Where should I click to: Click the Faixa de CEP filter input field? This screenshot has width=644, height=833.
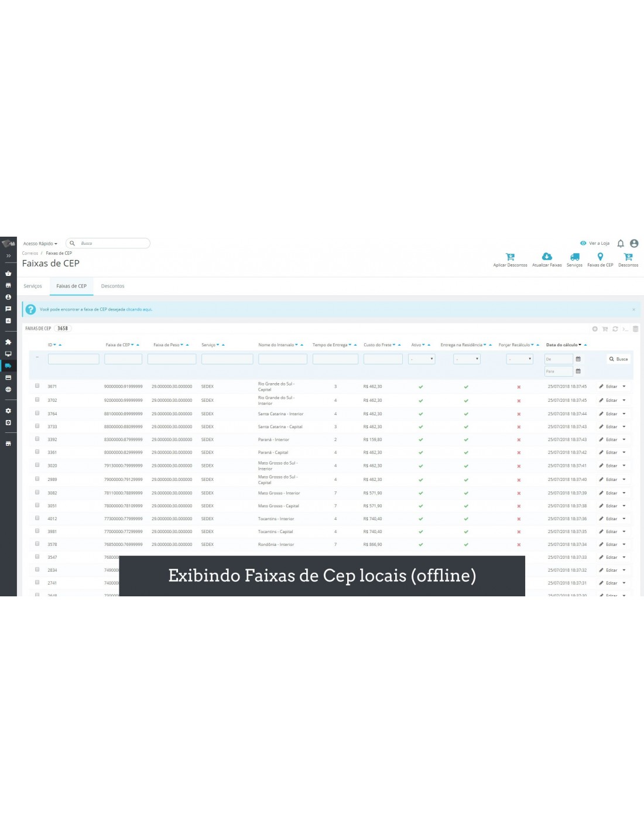123,359
